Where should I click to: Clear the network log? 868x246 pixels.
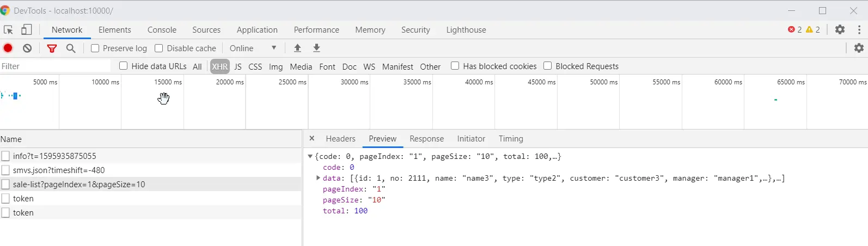(x=27, y=48)
